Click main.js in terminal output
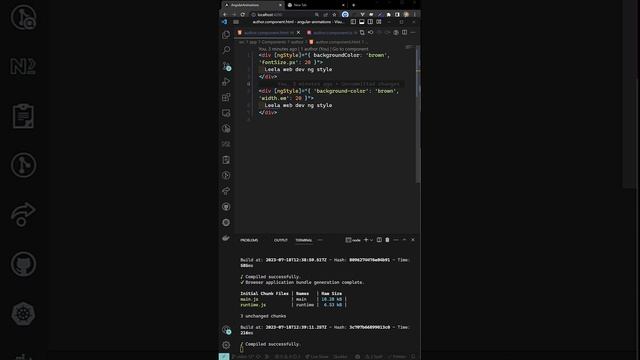 249,299
